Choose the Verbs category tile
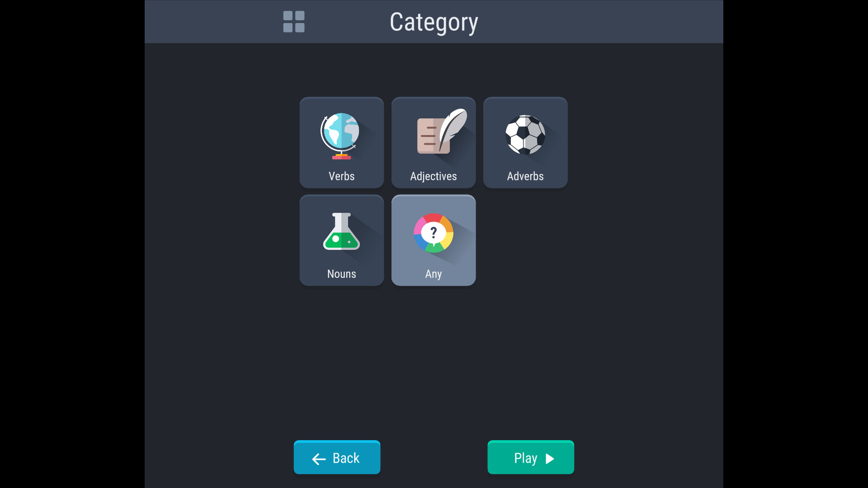Viewport: 868px width, 488px height. (x=341, y=142)
